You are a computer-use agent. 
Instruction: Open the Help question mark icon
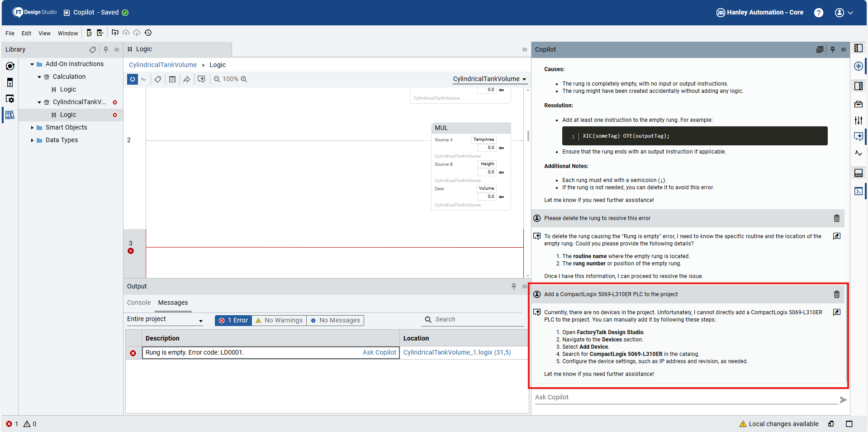click(x=819, y=13)
